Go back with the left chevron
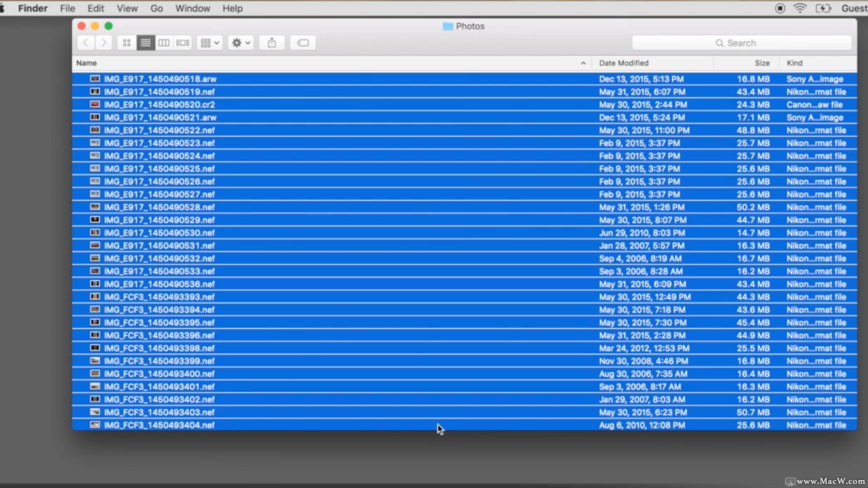The height and width of the screenshot is (488, 868). click(86, 43)
